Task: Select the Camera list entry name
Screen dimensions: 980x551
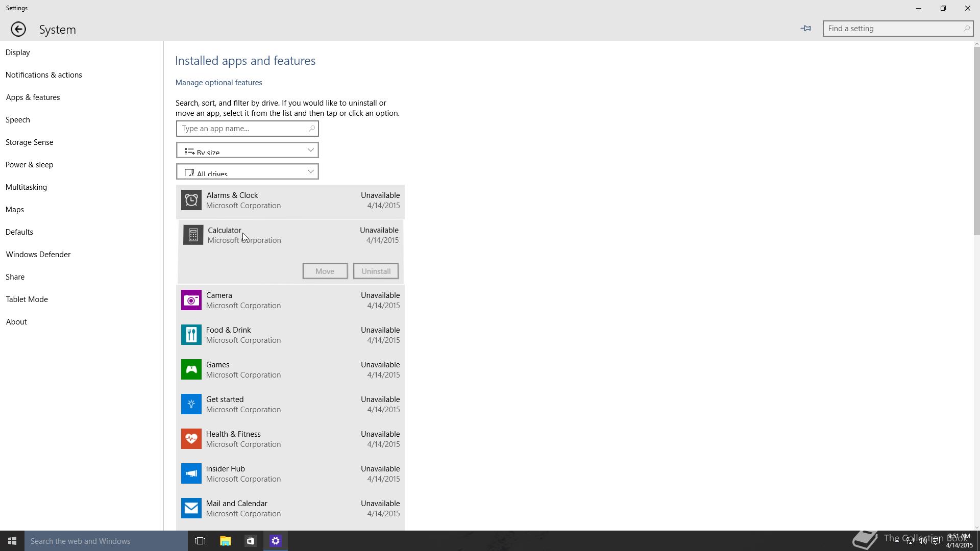Action: (219, 295)
